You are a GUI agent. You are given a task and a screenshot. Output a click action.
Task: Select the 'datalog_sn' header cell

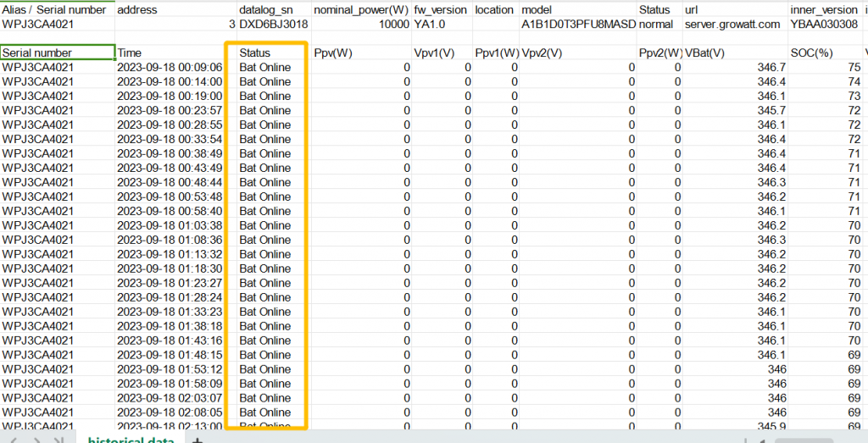coord(274,10)
